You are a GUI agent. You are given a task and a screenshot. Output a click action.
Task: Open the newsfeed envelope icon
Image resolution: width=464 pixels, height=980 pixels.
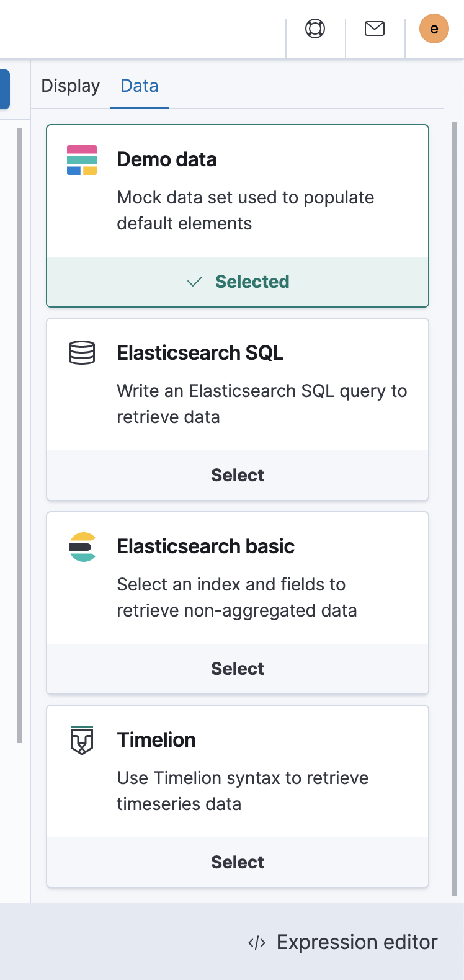[x=375, y=29]
